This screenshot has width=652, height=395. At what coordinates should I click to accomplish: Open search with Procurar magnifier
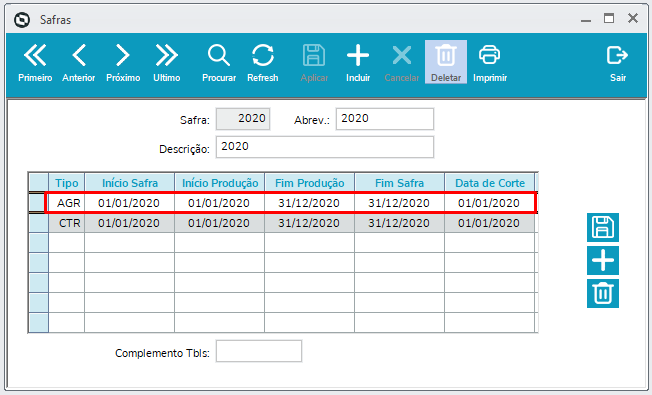click(219, 63)
